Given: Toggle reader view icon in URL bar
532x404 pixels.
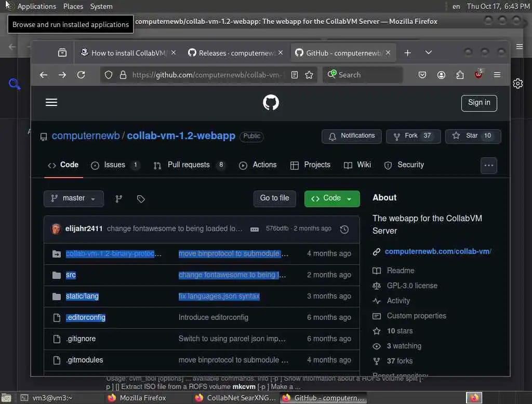Looking at the screenshot, I should tap(295, 75).
